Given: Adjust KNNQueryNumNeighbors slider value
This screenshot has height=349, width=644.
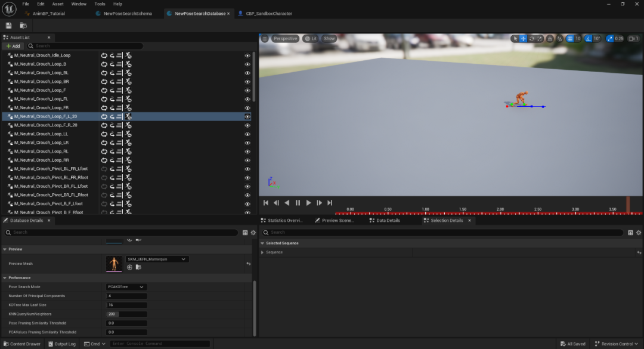Looking at the screenshot, I should [x=126, y=314].
